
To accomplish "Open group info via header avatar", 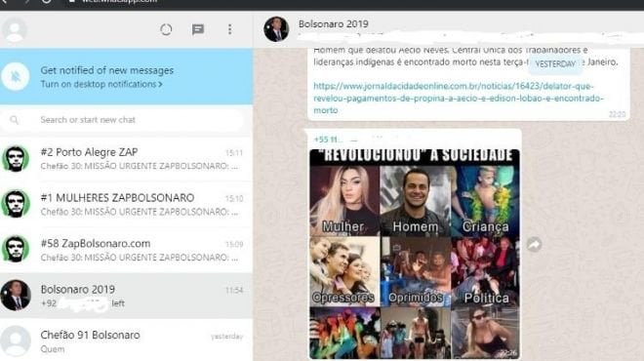I will (276, 29).
